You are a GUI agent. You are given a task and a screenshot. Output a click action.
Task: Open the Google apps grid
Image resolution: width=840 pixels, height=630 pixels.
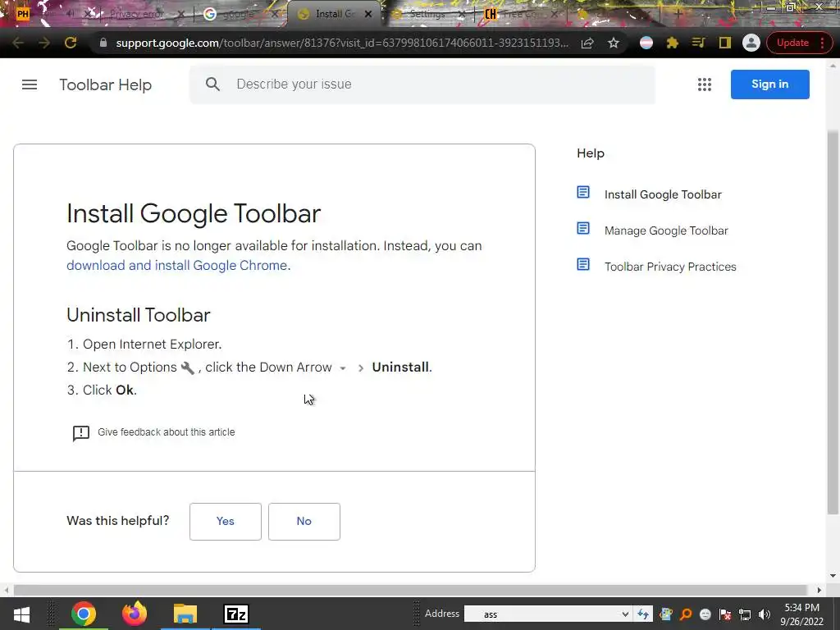705,84
